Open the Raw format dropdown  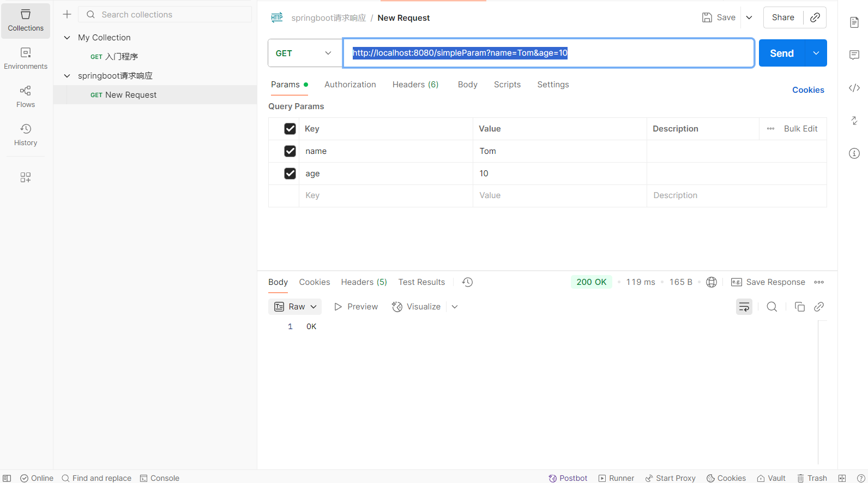tap(295, 307)
